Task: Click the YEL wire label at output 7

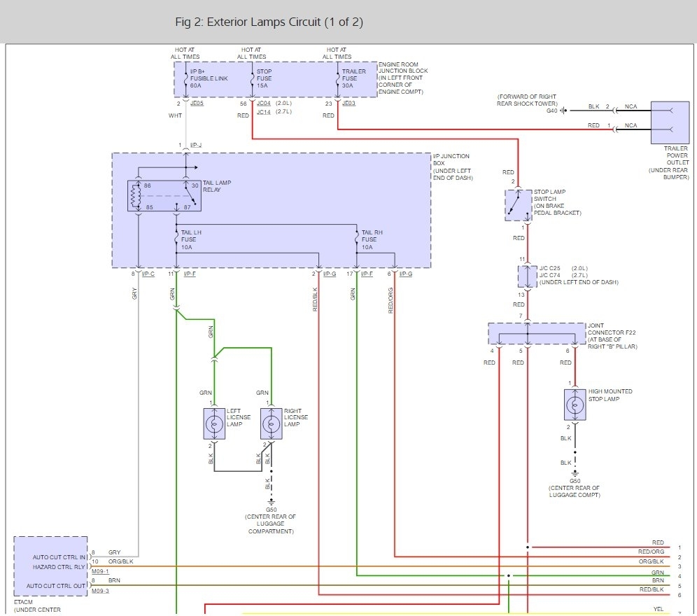Action: click(659, 609)
